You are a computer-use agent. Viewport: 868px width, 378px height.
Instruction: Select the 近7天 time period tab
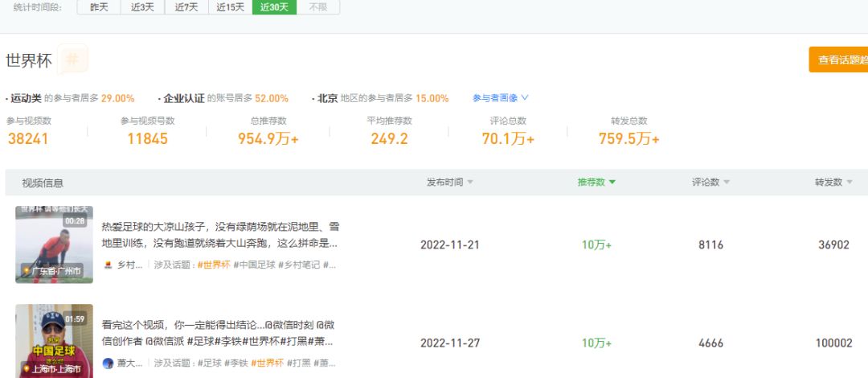(x=186, y=7)
